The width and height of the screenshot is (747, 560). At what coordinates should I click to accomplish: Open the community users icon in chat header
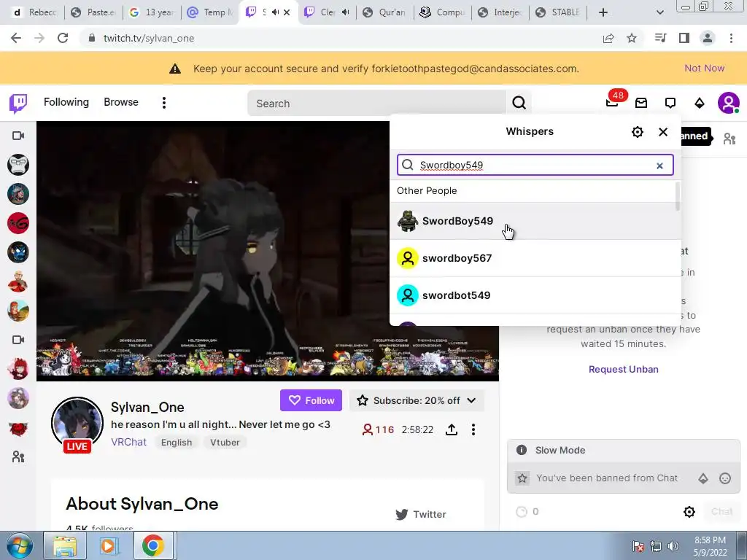point(729,139)
